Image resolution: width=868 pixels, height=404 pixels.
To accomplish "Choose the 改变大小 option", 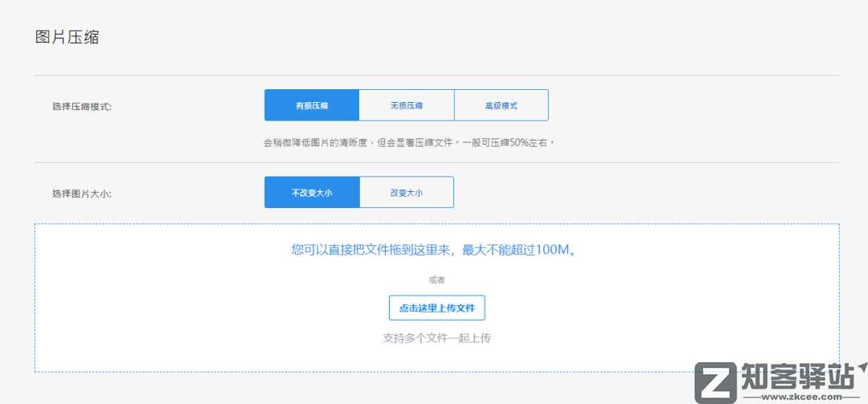I will point(407,192).
